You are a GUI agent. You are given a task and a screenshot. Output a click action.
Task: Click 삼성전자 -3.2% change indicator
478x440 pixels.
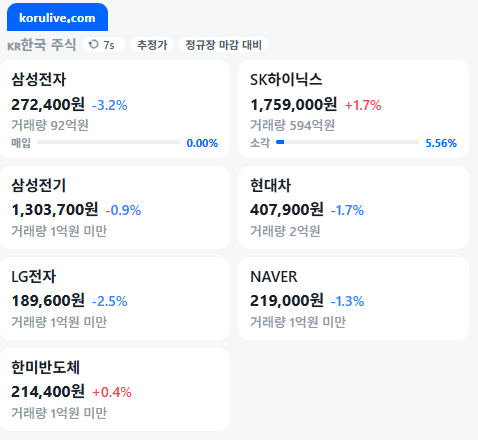pyautogui.click(x=110, y=105)
